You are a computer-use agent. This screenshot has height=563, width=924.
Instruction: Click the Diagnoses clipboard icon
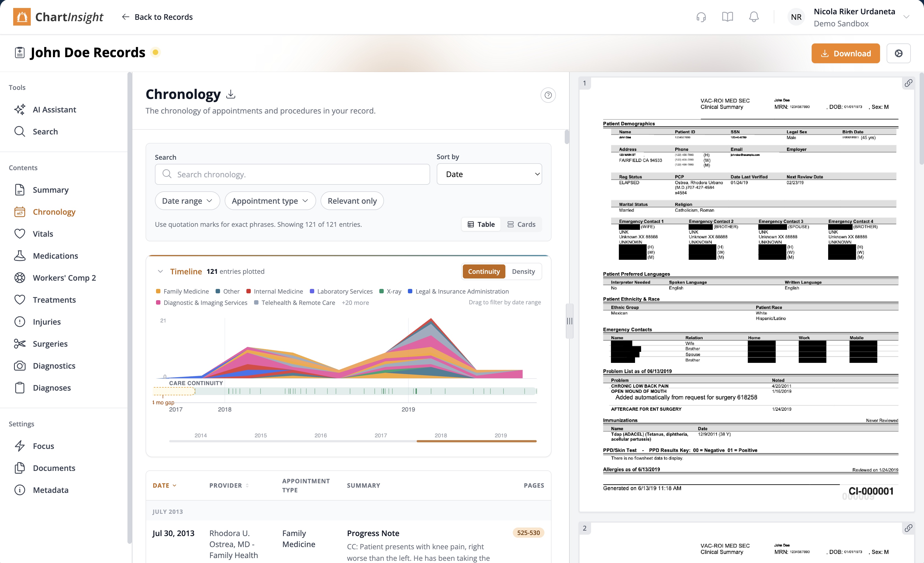pos(20,388)
